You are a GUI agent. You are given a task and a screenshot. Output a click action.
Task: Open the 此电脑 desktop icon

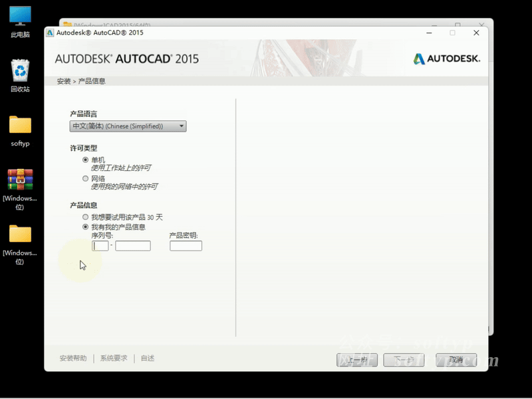tap(20, 21)
